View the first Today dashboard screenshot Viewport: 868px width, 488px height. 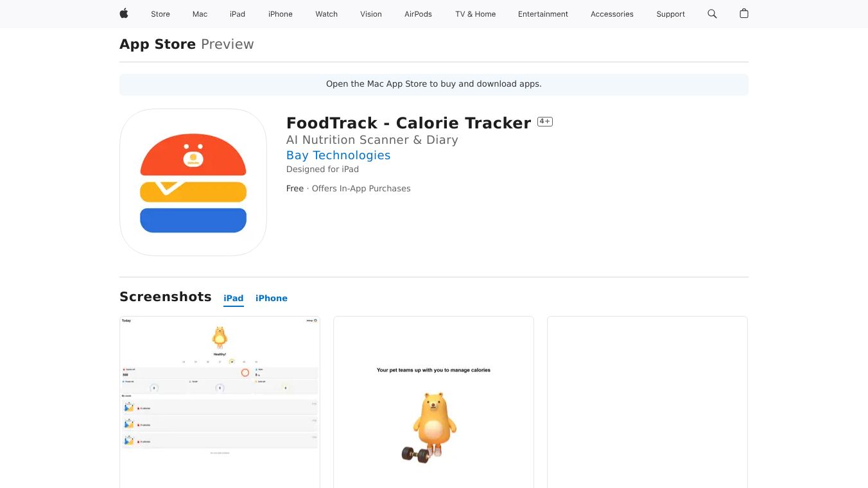click(x=220, y=402)
